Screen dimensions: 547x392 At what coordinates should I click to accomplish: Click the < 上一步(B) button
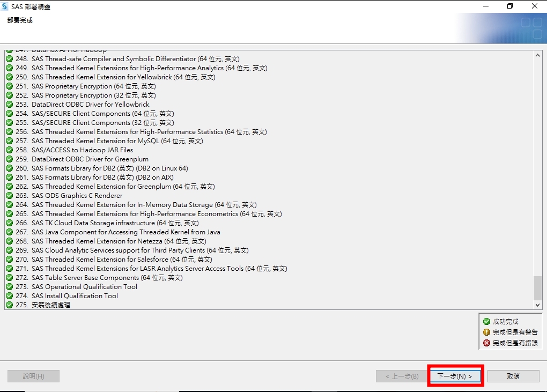click(402, 376)
